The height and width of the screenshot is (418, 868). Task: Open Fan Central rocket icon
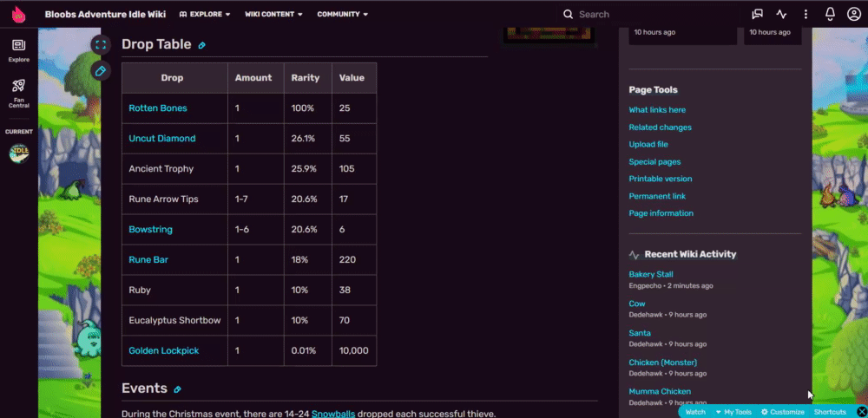[19, 93]
